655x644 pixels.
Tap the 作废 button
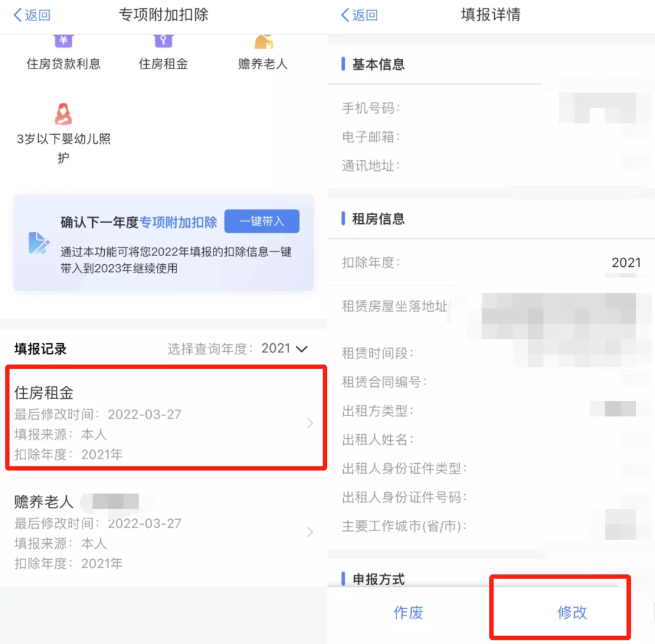pos(408,612)
